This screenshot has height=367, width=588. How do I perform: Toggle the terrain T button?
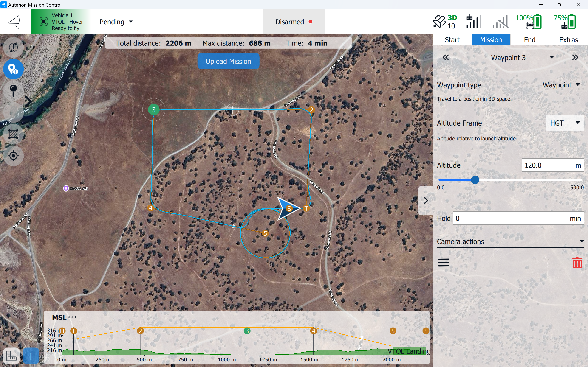tap(31, 356)
